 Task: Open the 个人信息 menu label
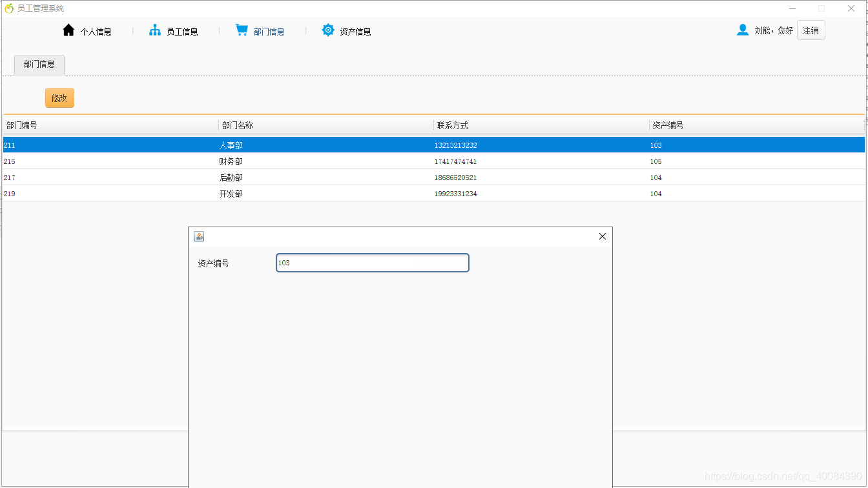pos(96,32)
